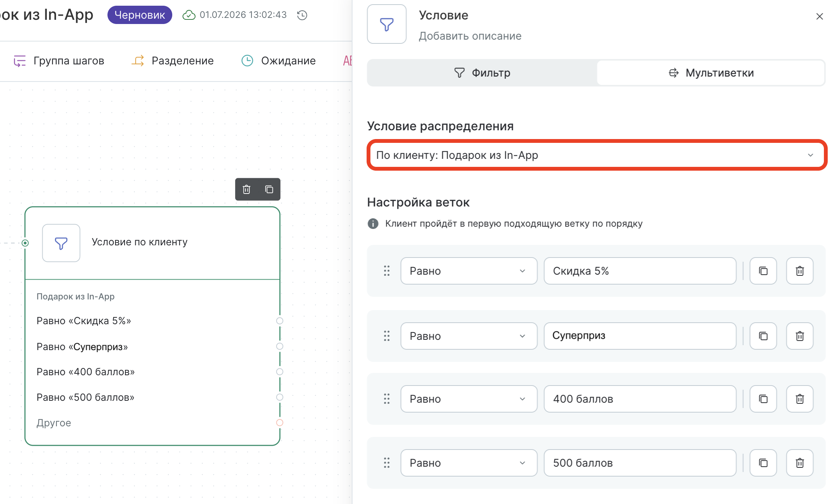Click the Группа шагов purple icon
838x504 pixels.
tap(20, 61)
